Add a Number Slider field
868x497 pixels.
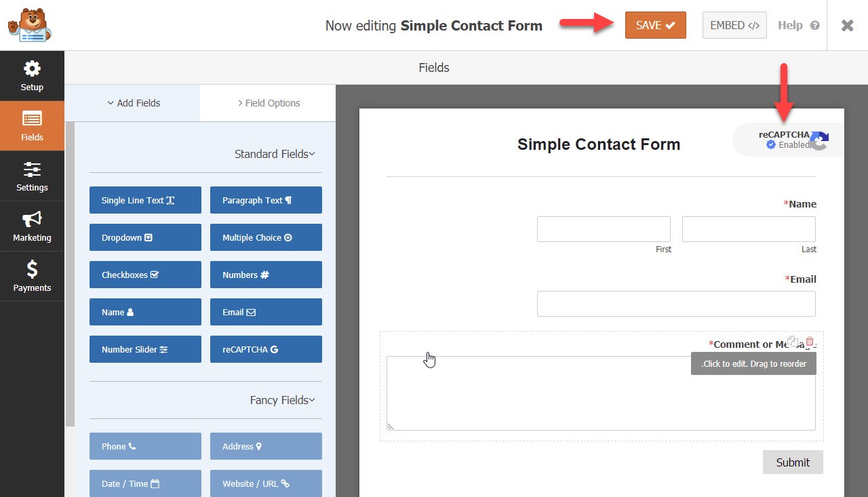pos(145,349)
